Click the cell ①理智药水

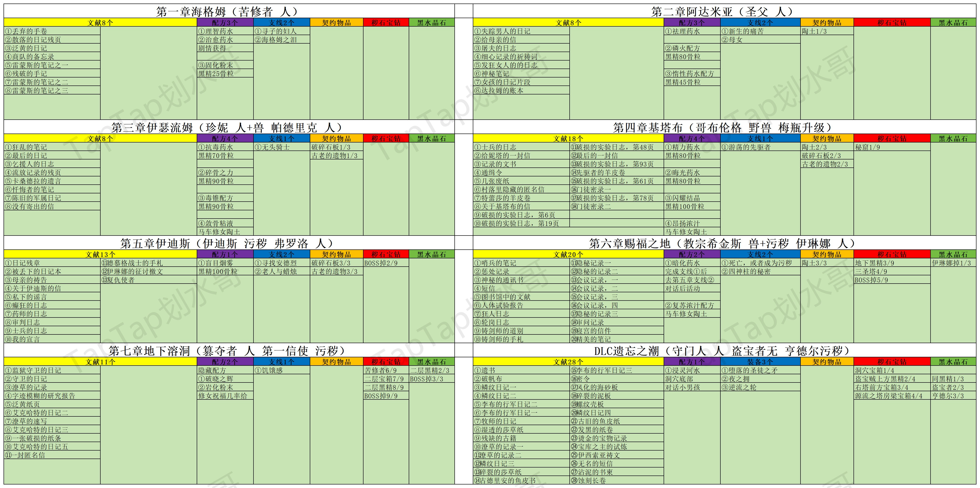[x=225, y=31]
